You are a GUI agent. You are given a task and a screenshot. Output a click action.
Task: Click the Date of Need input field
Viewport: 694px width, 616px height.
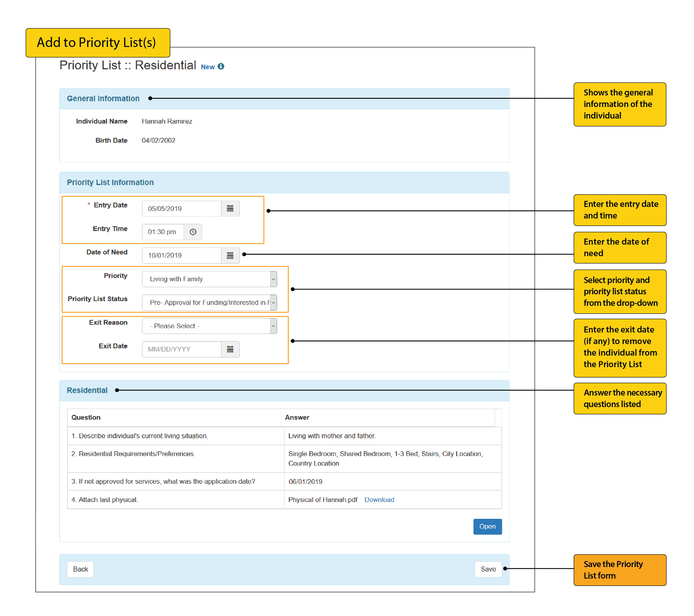(182, 255)
